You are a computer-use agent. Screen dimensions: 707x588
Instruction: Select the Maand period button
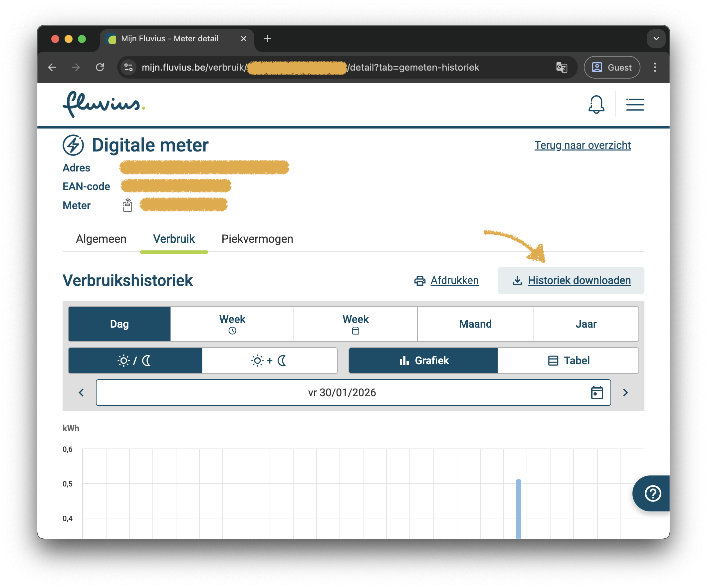click(x=475, y=324)
